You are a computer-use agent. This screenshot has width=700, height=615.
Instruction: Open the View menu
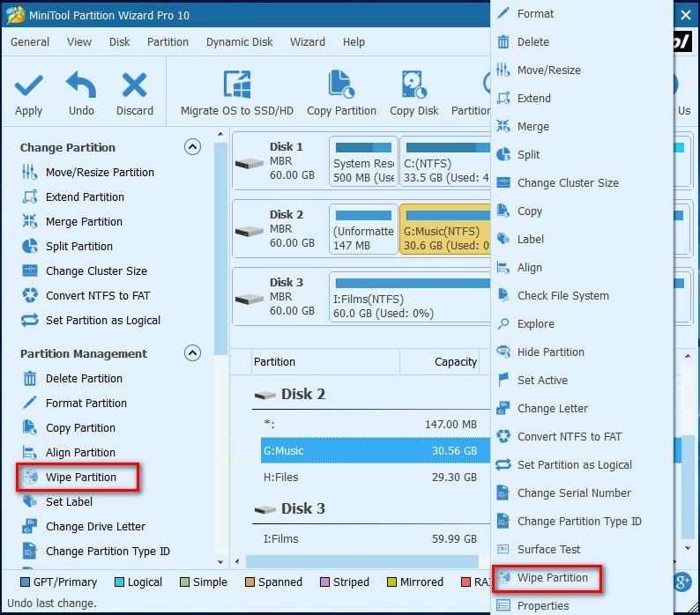[79, 42]
